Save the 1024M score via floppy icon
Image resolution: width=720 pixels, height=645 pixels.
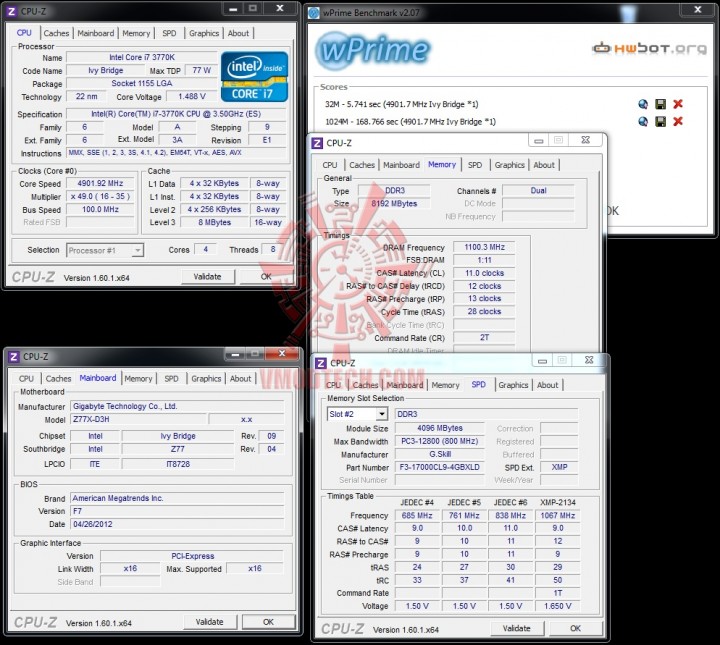tap(660, 121)
